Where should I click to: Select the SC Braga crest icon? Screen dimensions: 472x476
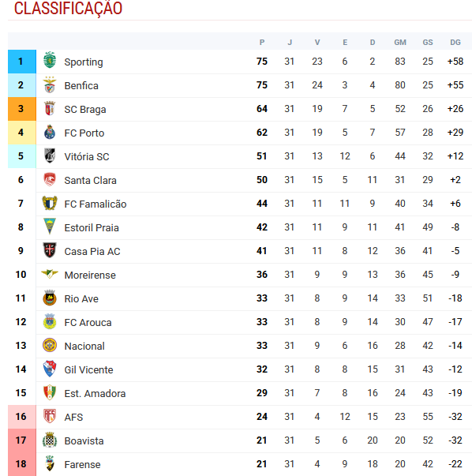pos(50,109)
